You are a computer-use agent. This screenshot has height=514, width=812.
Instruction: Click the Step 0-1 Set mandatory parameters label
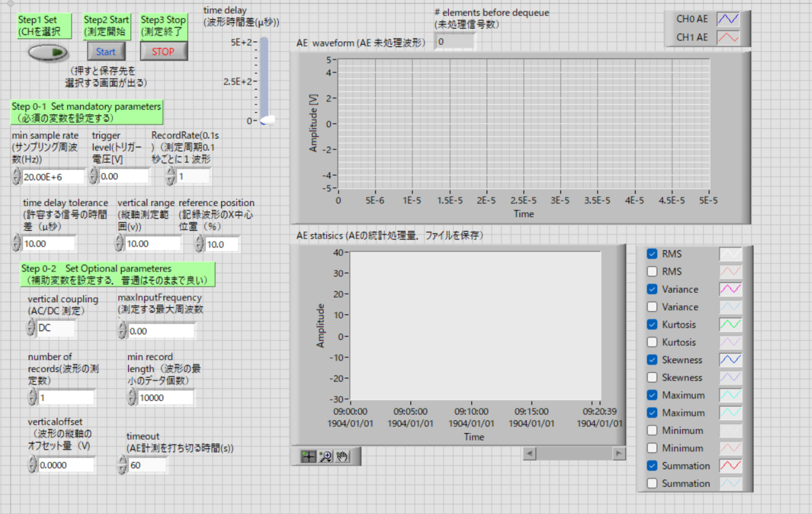tap(87, 112)
